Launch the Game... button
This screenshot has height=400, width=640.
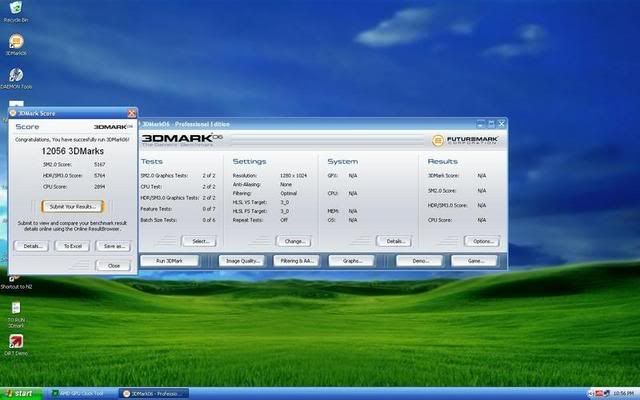474,261
